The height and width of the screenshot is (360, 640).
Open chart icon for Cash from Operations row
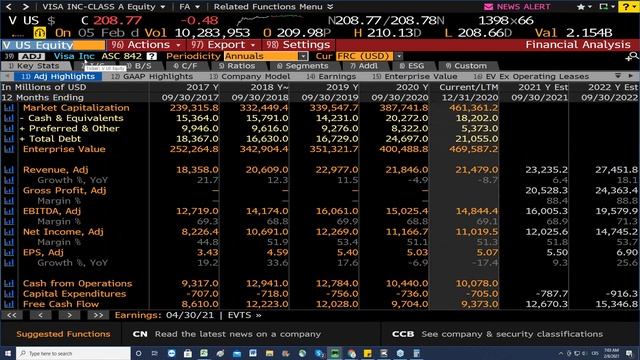[9, 283]
